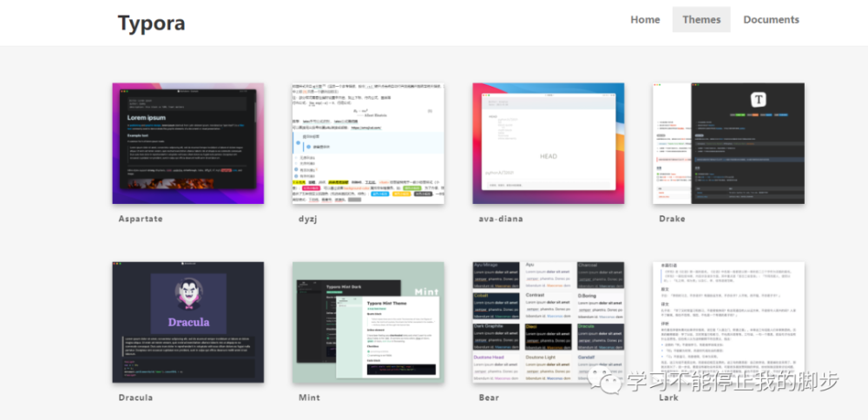This screenshot has width=868, height=420.
Task: Click the Bear theme name link
Action: [489, 397]
